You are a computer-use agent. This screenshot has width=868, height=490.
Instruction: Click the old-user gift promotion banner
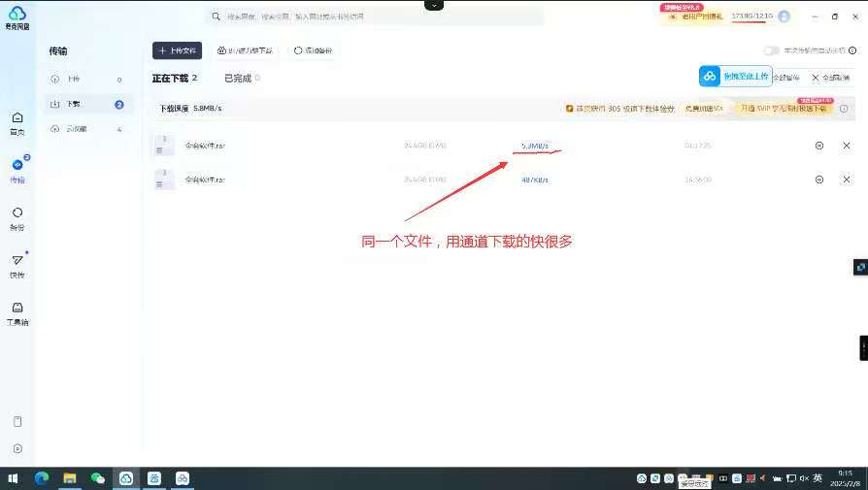tap(696, 16)
